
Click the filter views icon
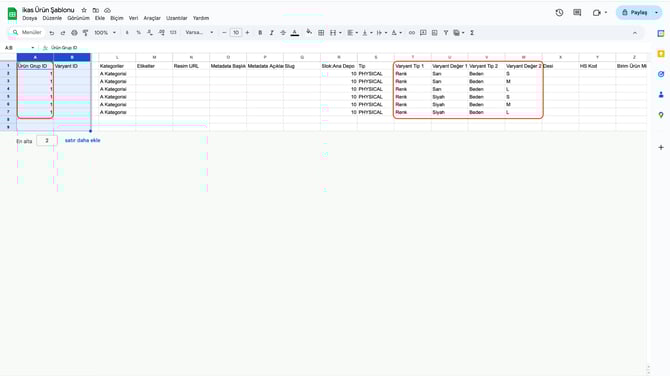pos(458,33)
